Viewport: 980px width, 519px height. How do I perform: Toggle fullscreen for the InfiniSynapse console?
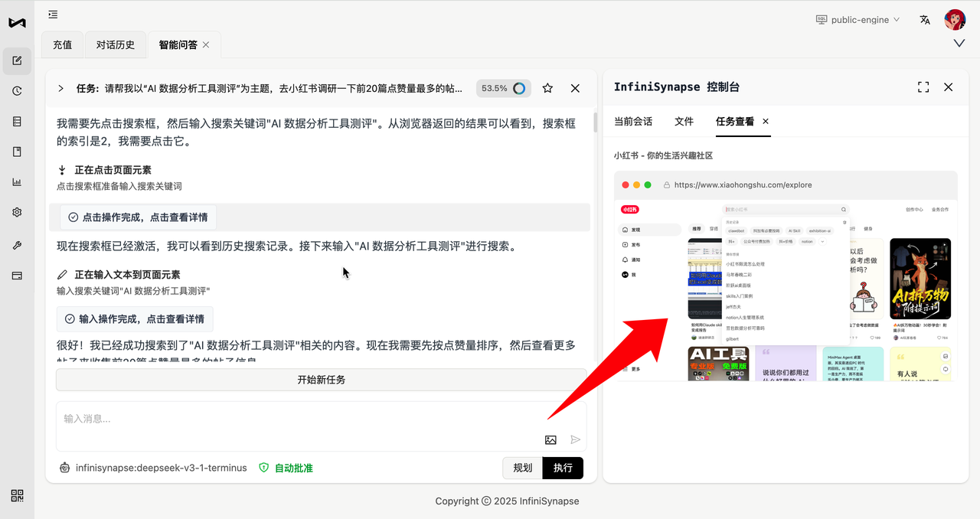[x=923, y=87]
